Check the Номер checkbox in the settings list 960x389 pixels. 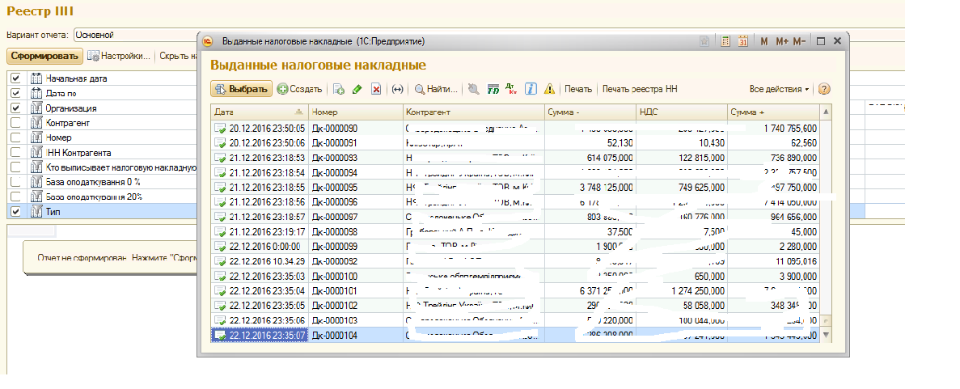[16, 137]
